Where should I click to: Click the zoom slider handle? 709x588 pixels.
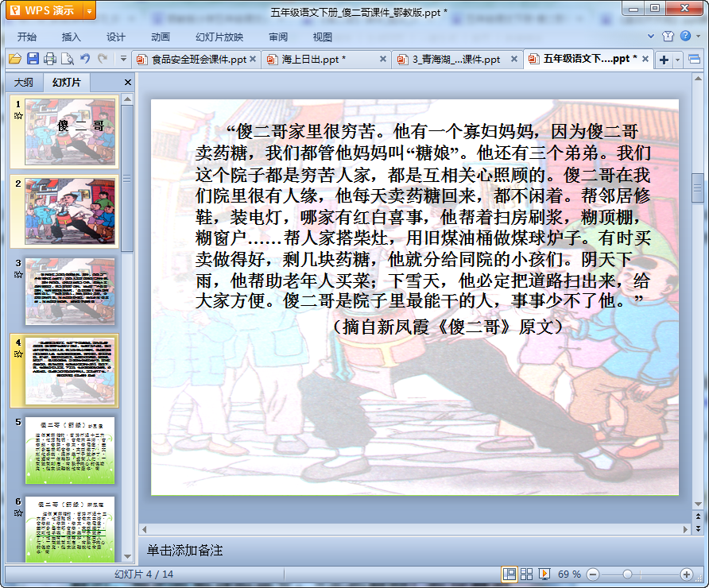tap(627, 574)
